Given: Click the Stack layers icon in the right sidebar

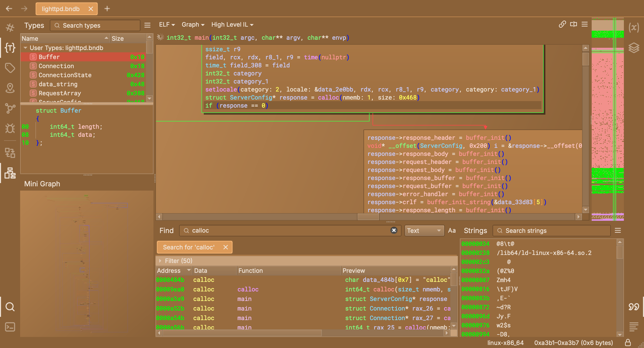Looking at the screenshot, I should coord(634,48).
